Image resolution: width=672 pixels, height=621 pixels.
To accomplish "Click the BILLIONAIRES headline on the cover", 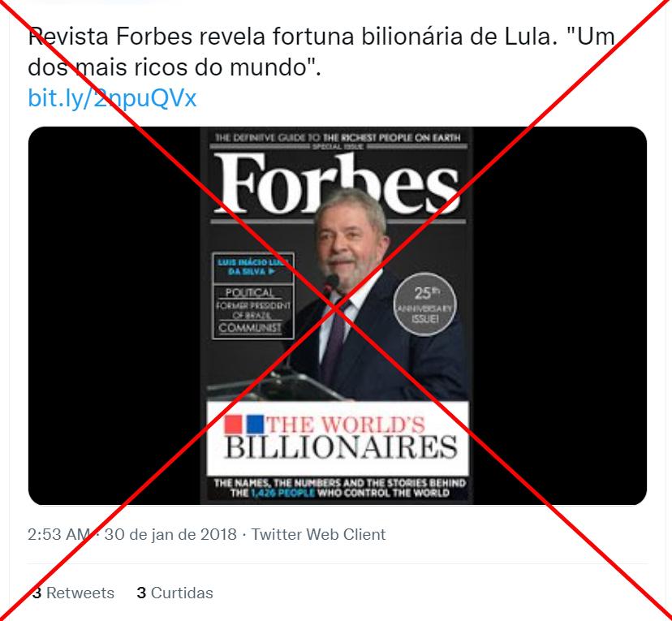I will (341, 447).
